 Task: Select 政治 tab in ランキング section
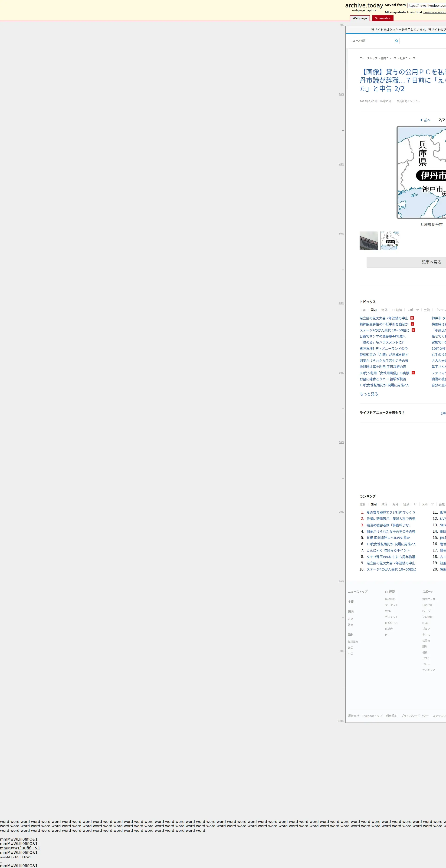384,505
